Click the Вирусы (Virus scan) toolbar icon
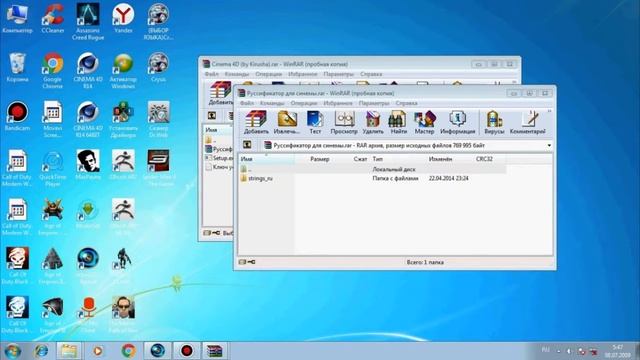Screen dimensions: 640x360 [x=494, y=122]
